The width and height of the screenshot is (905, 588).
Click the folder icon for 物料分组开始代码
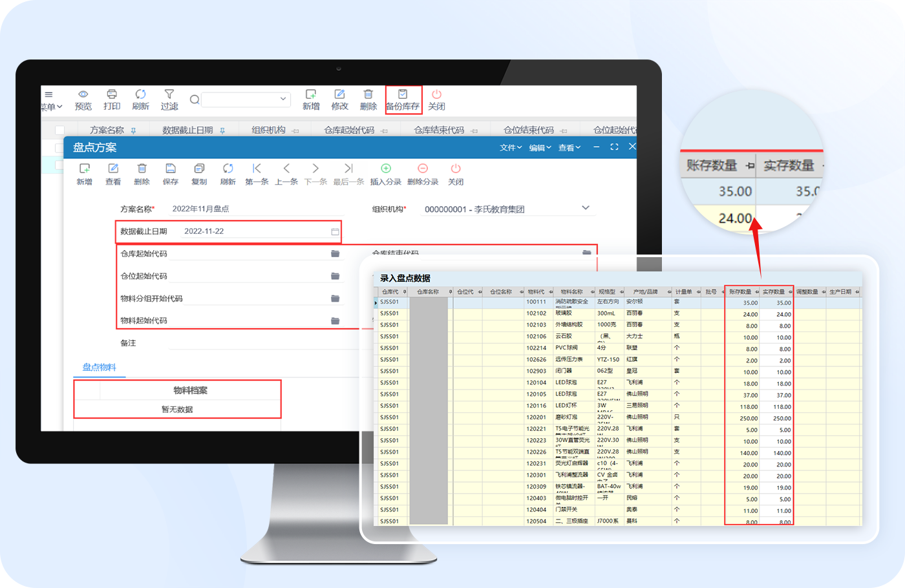coord(335,299)
